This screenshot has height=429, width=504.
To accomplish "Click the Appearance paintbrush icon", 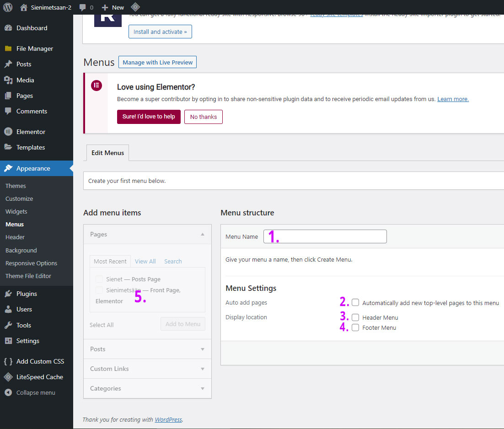I will pos(8,168).
